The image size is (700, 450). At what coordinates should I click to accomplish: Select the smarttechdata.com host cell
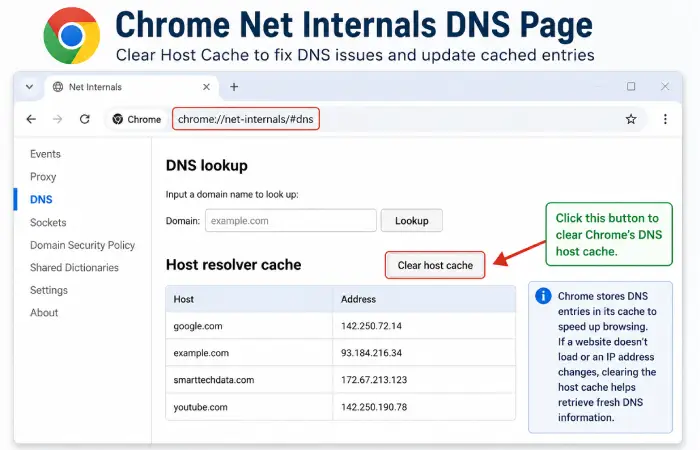[249, 380]
